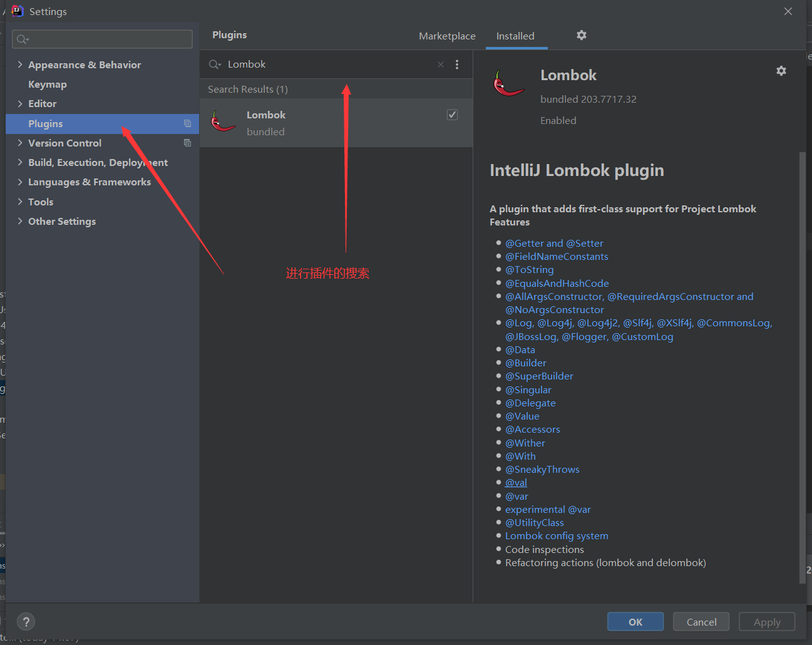This screenshot has width=812, height=645.
Task: Click the 'IntelliJ Lombok plugin' heading
Action: 577,170
